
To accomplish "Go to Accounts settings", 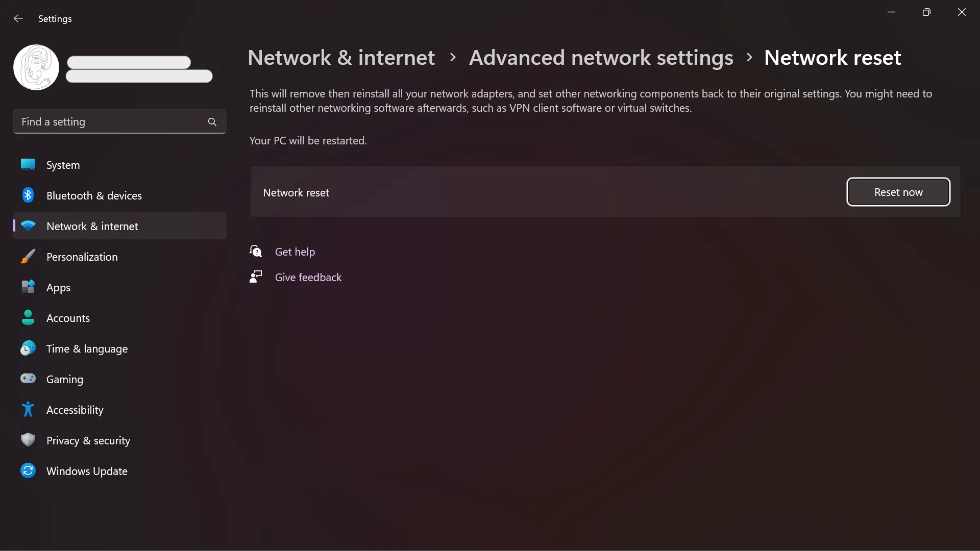I will coord(68,318).
